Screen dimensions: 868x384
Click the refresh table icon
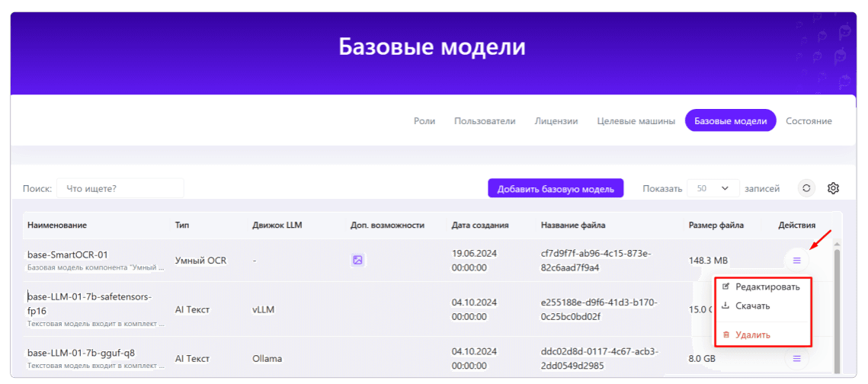pos(806,188)
